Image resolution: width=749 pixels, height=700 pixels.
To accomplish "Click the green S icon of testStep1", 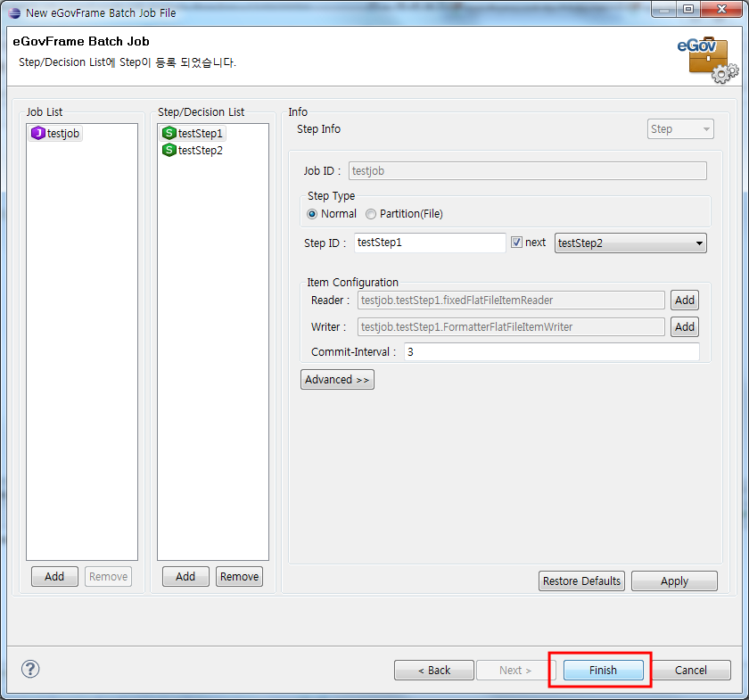I will pyautogui.click(x=169, y=133).
